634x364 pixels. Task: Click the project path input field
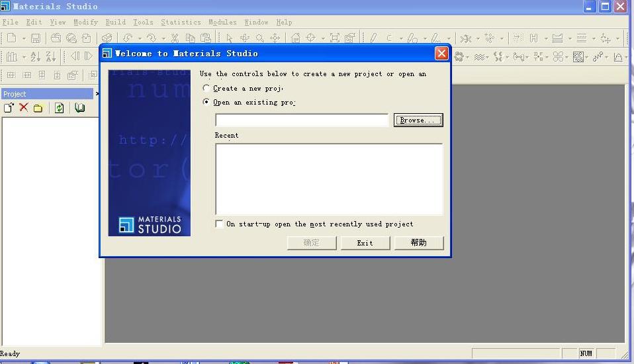coord(302,120)
